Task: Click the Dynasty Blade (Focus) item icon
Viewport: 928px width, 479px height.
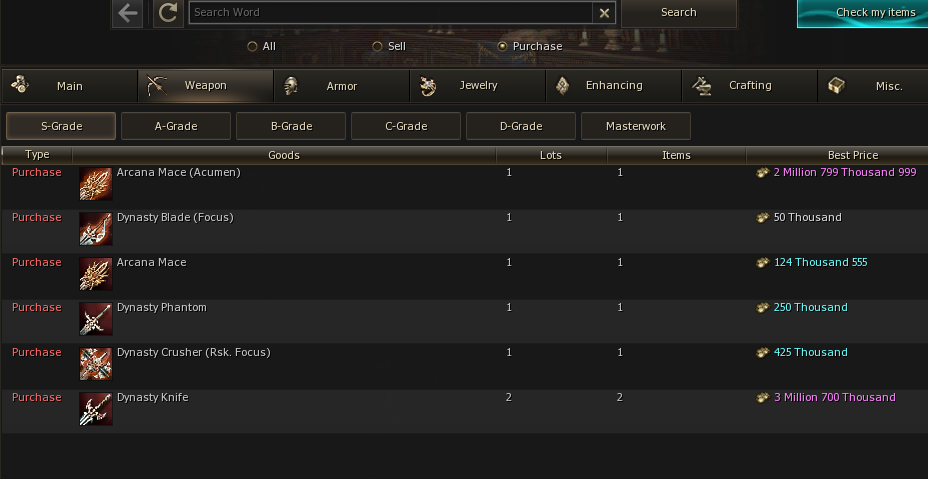Action: [96, 229]
